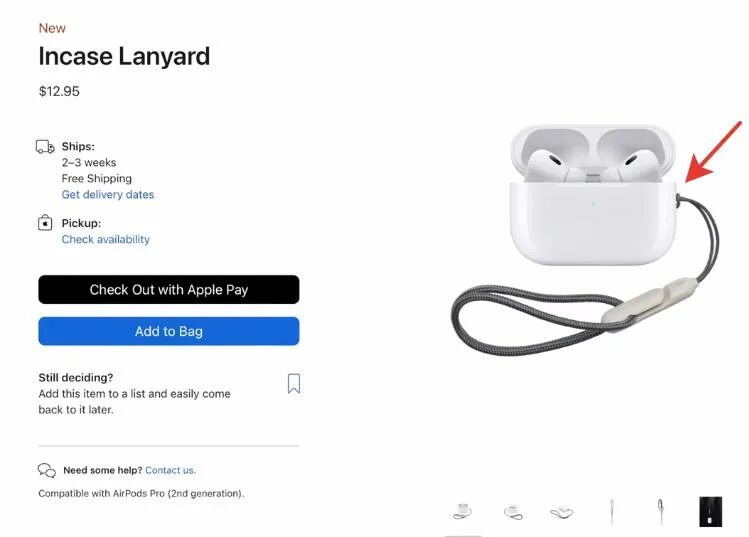Check Out with Apple Pay
749x537 pixels.
169,290
